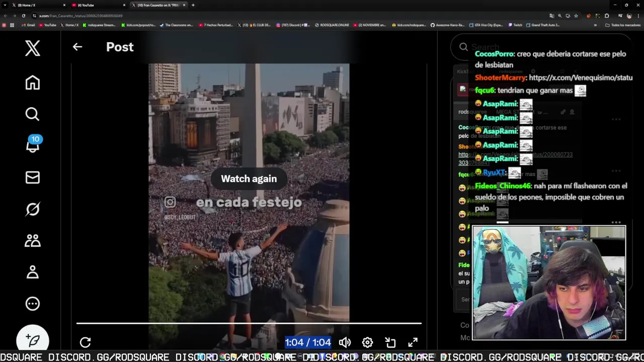Viewport: 644px width, 362px height.
Task: Click ShooterMcarry's x.com link in chat
Action: [581, 78]
